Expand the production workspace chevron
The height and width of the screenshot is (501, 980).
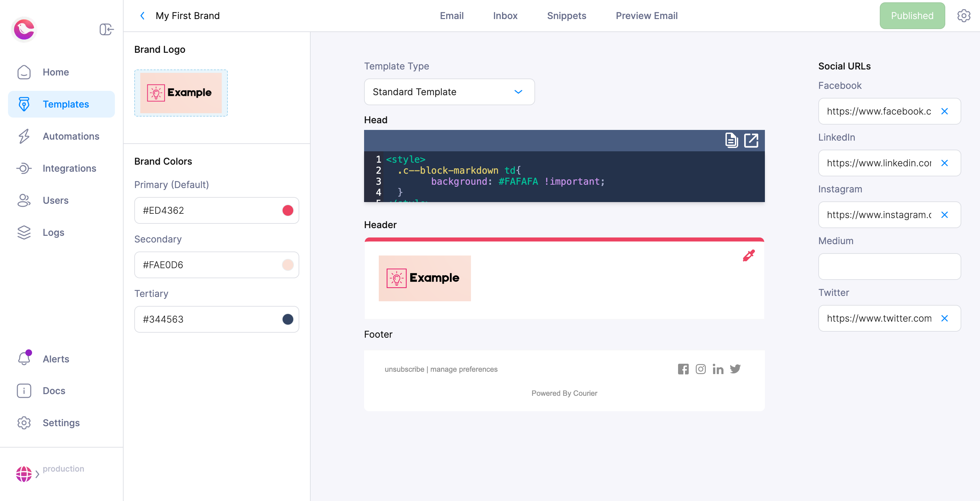pos(37,474)
